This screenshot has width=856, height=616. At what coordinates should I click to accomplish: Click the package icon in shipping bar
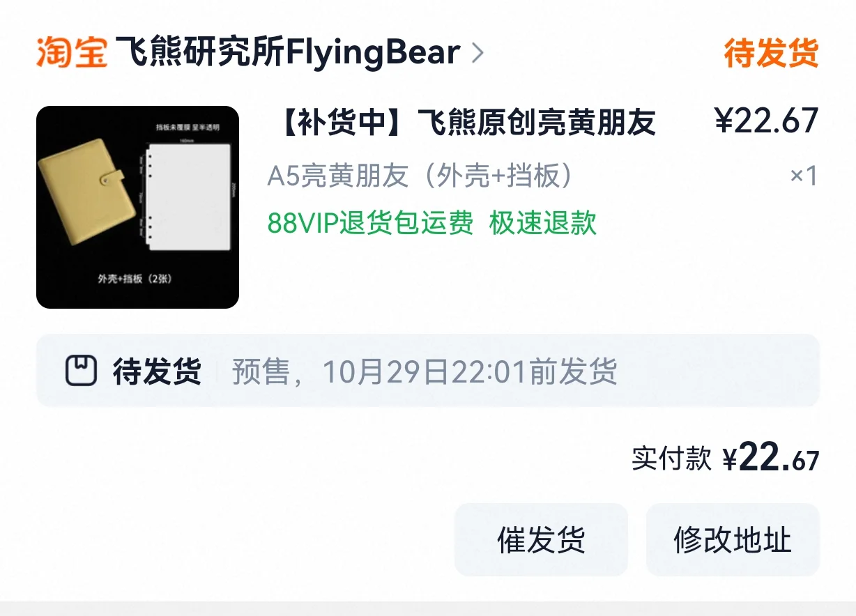pos(81,371)
